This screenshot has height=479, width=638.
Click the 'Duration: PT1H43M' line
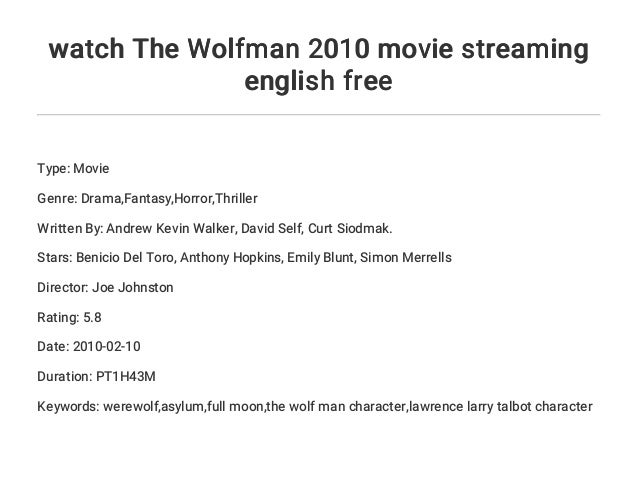click(96, 376)
